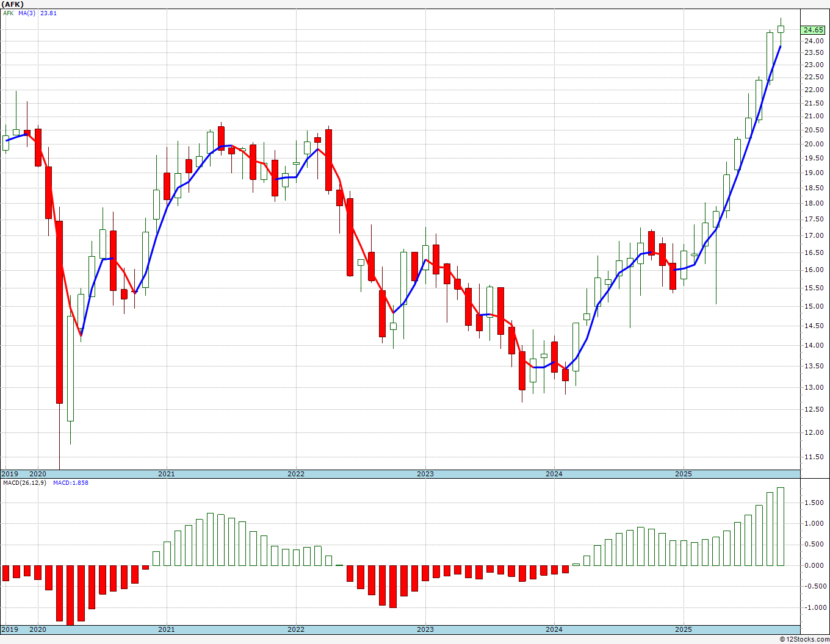Select the 2023 marker on price timeline
Screen dimensions: 830x644
(425, 474)
